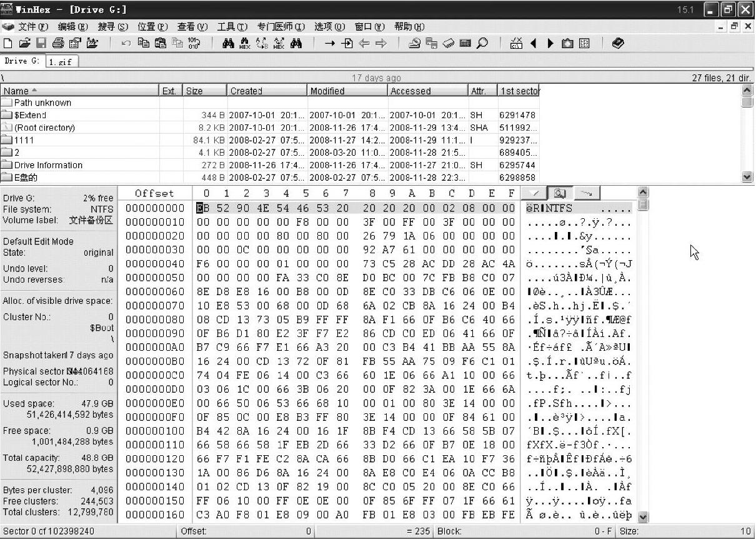Click the Back navigation arrow icon
Screen dimensions: 756x539
point(364,44)
